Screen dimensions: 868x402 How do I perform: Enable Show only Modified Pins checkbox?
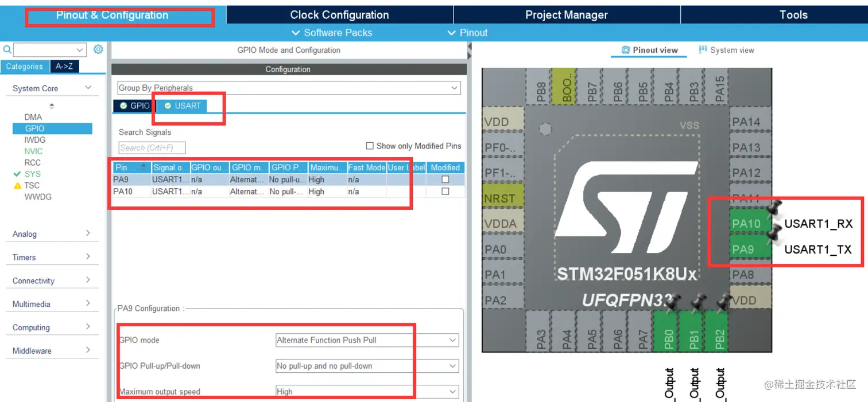pos(370,146)
